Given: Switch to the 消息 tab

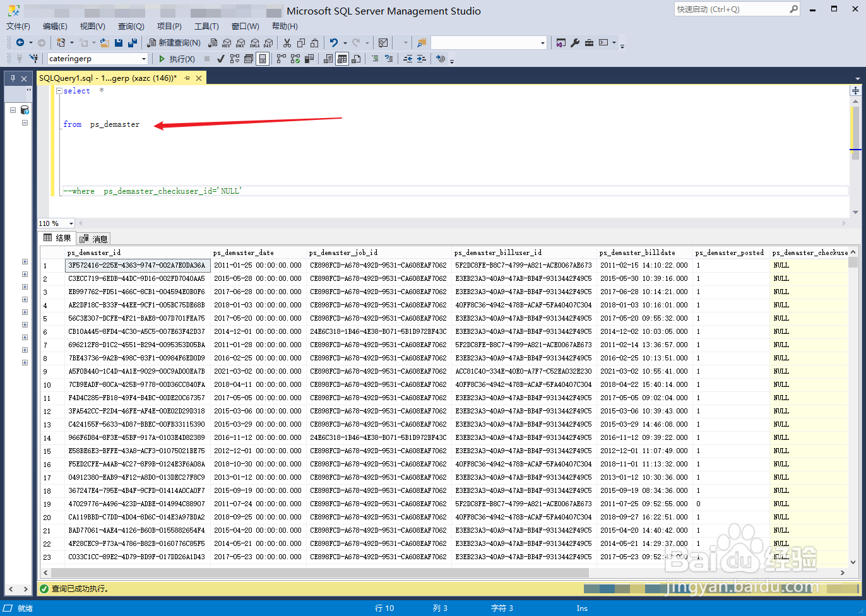Looking at the screenshot, I should tap(94, 239).
